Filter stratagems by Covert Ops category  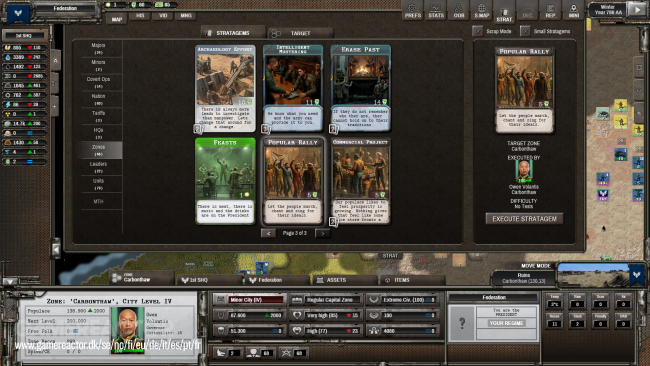(x=98, y=82)
